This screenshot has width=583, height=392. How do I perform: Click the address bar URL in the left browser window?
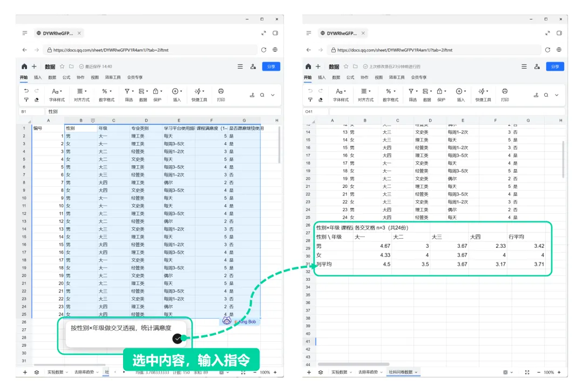coord(111,50)
